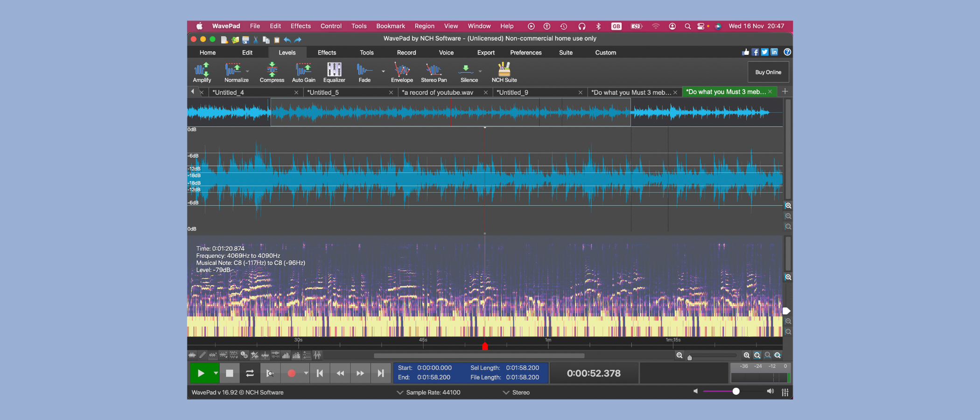Screen dimensions: 980x420
Task: Start playback with the green Play button
Action: [x=201, y=373]
